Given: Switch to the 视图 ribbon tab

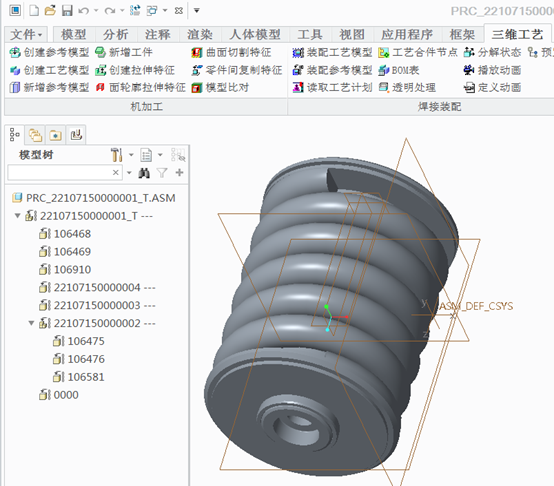Looking at the screenshot, I should click(352, 35).
